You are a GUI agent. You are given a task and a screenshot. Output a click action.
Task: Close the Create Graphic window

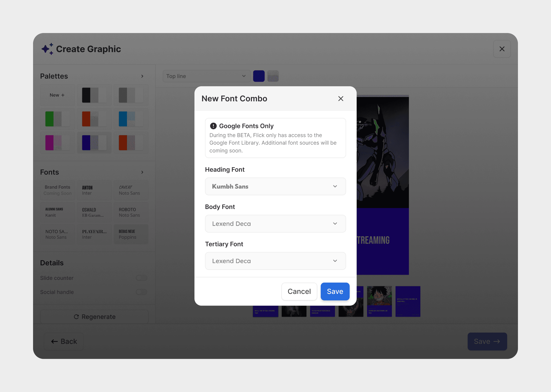click(502, 49)
